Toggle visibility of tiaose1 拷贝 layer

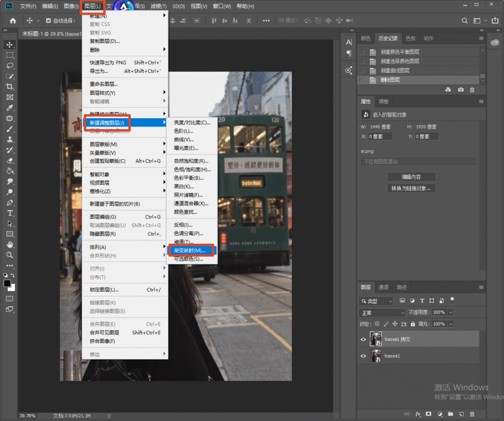click(x=363, y=339)
